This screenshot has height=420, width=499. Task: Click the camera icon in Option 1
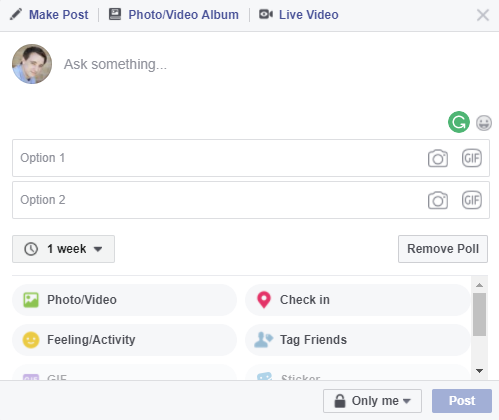[438, 158]
